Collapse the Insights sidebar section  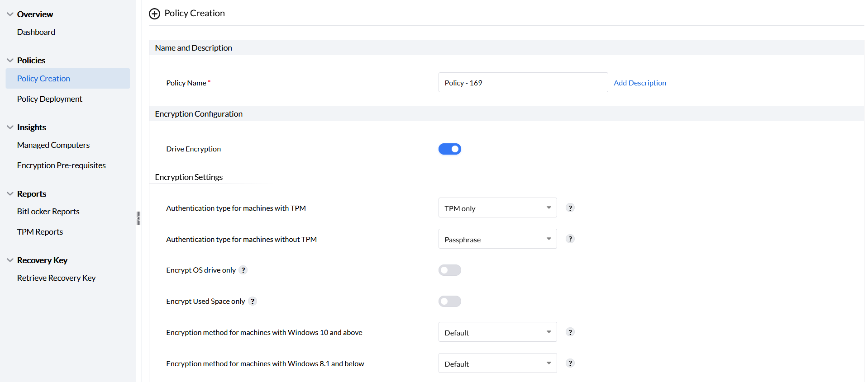pyautogui.click(x=10, y=127)
